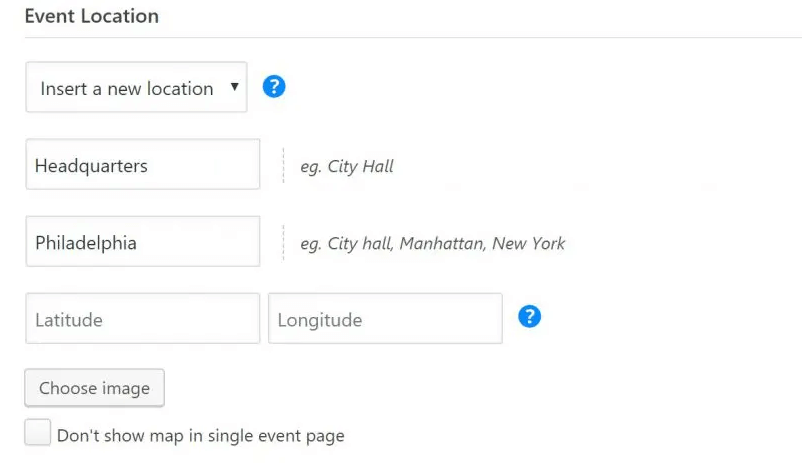Click the word 'Philadelphia' in the address box
The height and width of the screenshot is (463, 802).
coord(86,243)
